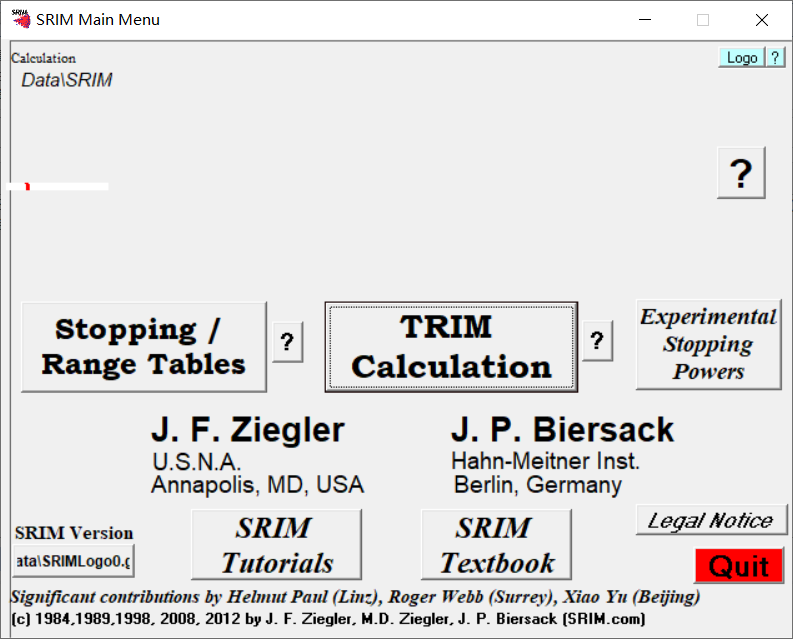This screenshot has height=639, width=793.
Task: Click the J. F. Ziegler name text
Action: click(x=248, y=430)
